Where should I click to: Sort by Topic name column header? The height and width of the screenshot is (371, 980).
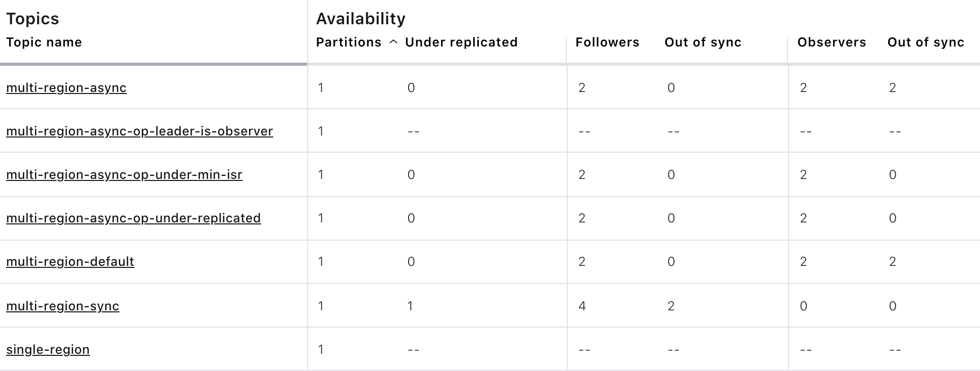click(x=44, y=42)
